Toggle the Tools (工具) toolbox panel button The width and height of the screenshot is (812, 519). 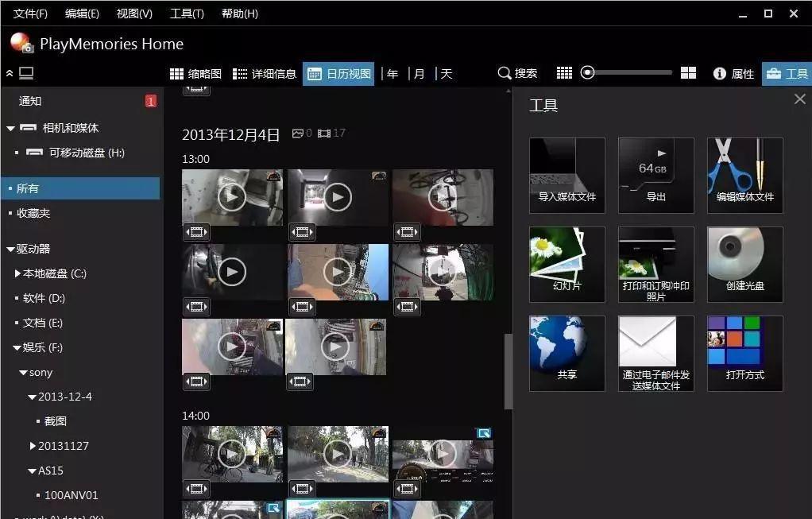point(787,74)
